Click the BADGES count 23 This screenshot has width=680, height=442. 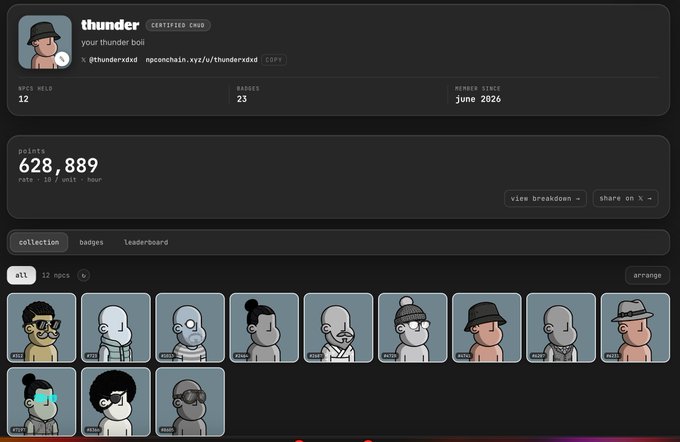tap(242, 99)
